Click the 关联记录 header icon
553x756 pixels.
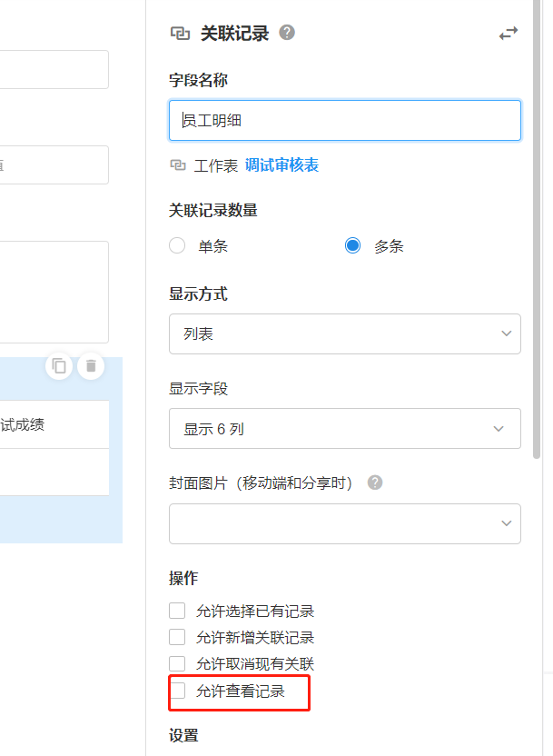coord(179,34)
